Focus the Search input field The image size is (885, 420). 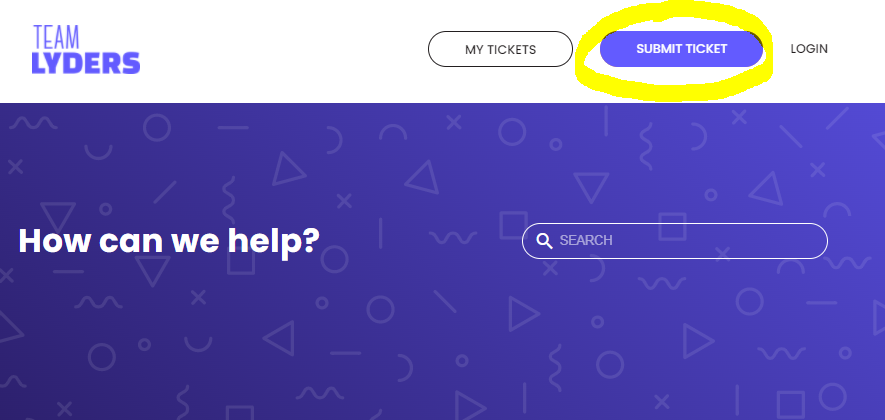click(x=675, y=241)
